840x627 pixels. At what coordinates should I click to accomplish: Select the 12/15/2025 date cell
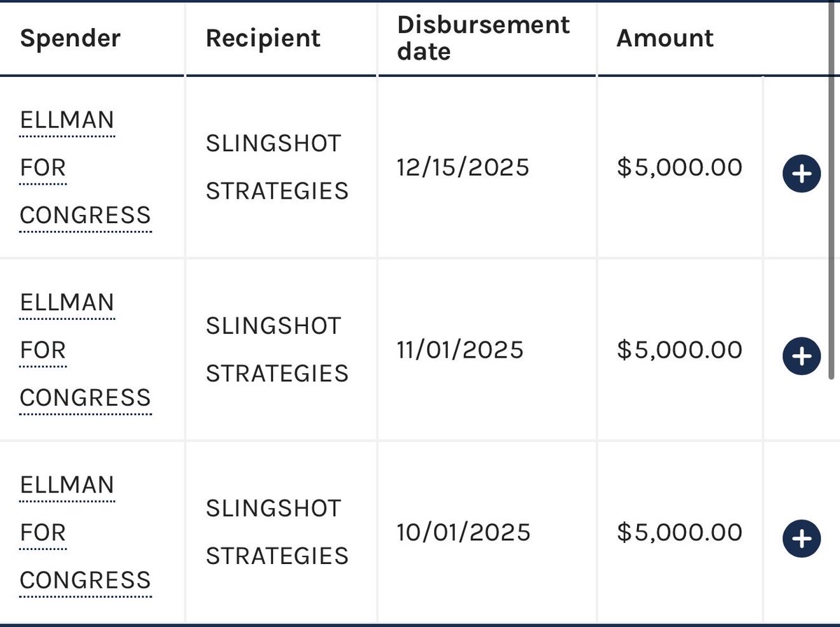(463, 168)
